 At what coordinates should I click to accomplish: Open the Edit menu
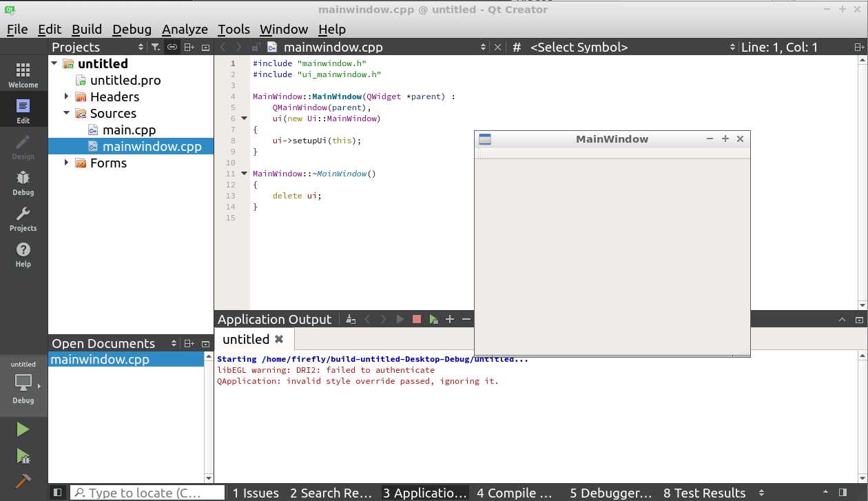tap(50, 29)
